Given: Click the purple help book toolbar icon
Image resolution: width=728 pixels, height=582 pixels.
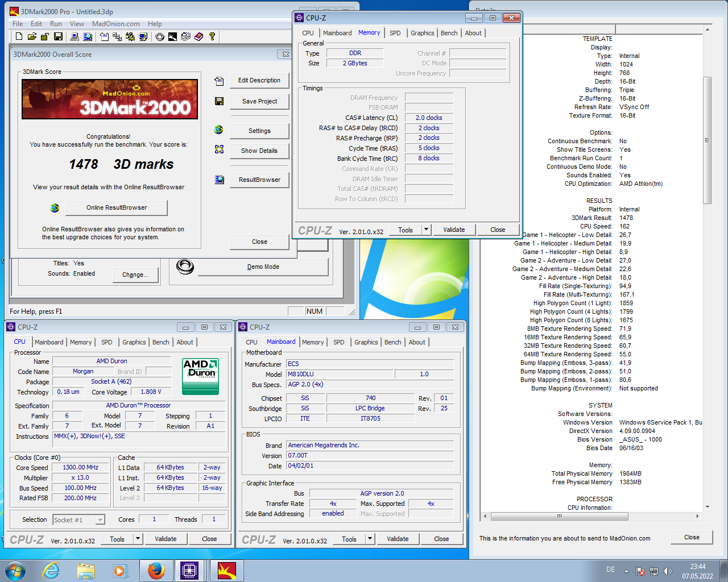Looking at the screenshot, I should [x=198, y=36].
